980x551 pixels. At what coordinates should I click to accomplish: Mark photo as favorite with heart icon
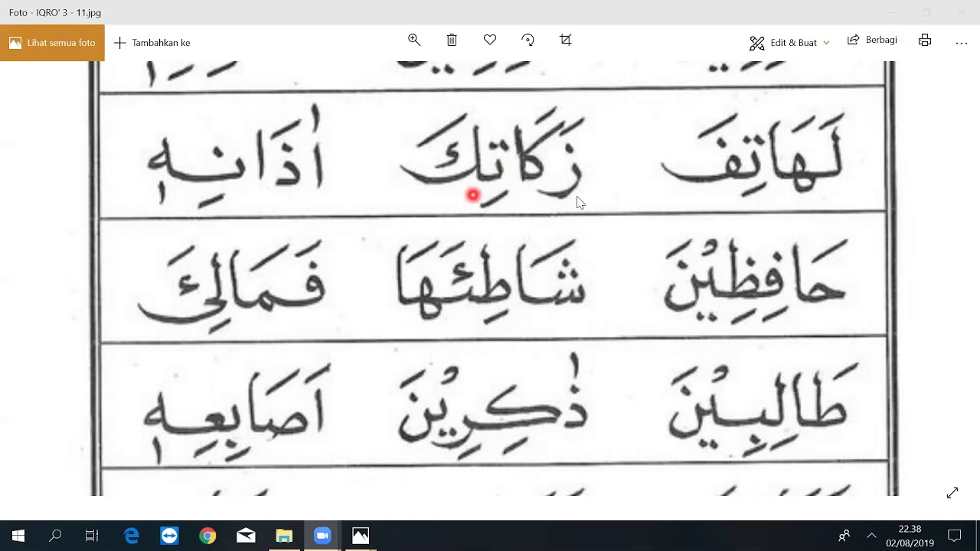(x=490, y=40)
